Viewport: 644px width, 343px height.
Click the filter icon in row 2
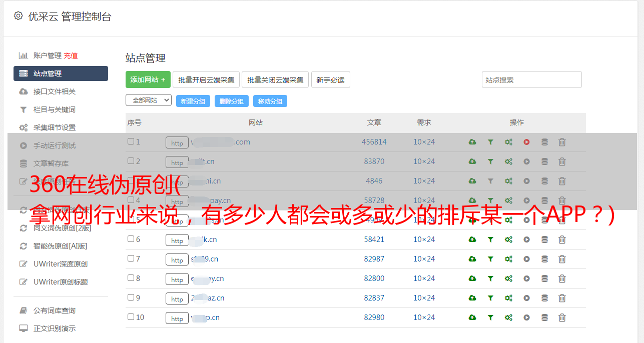pos(490,161)
